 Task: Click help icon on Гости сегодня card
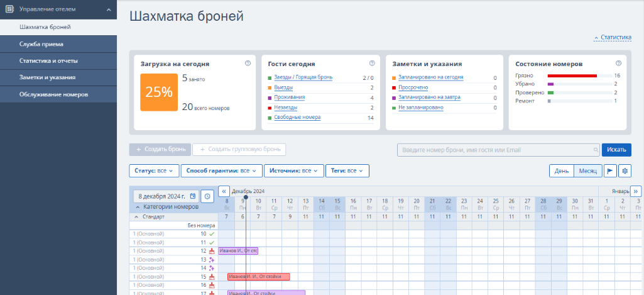coord(372,64)
